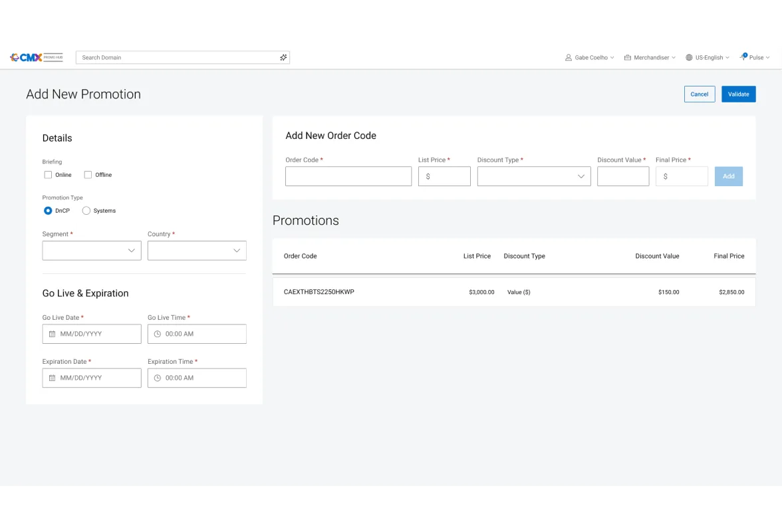Click into the List Price input
Image resolution: width=782 pixels, height=532 pixels.
click(444, 176)
